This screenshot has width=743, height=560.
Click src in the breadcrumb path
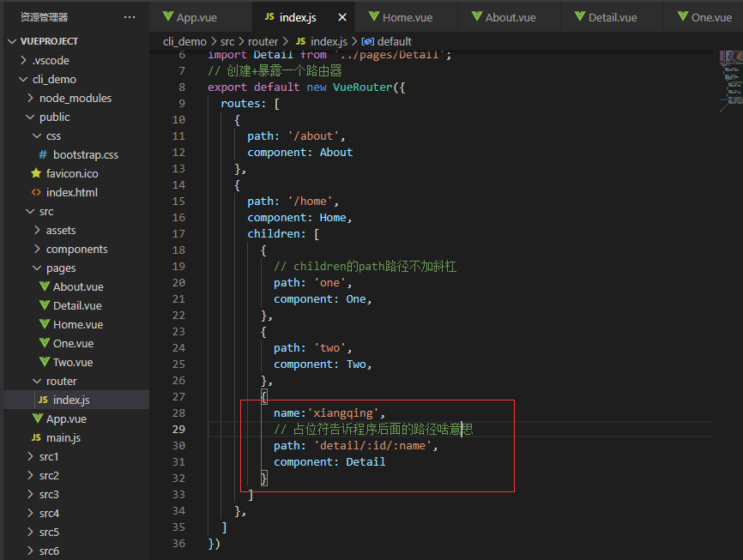[x=227, y=42]
